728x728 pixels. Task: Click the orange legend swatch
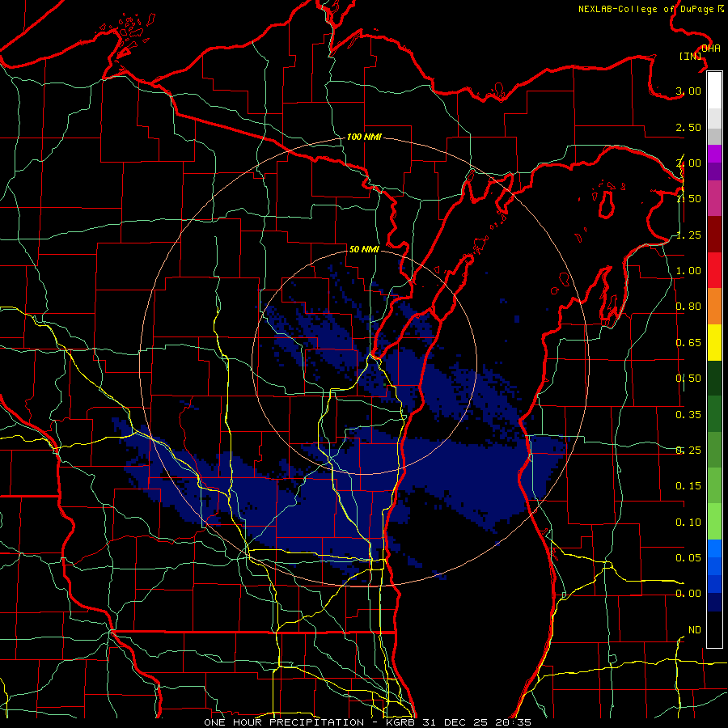click(714, 307)
